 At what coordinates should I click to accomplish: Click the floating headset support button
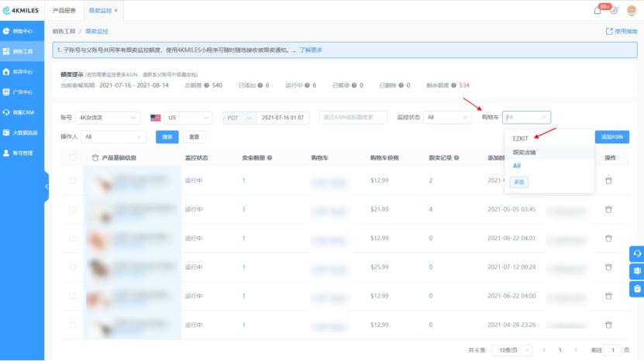click(x=636, y=254)
